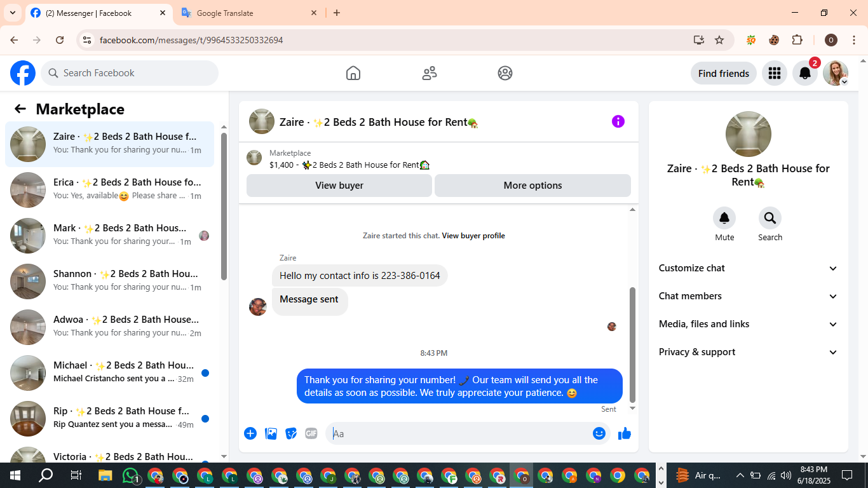Open the Windows notification center
Image resolution: width=868 pixels, height=488 pixels.
click(x=847, y=475)
